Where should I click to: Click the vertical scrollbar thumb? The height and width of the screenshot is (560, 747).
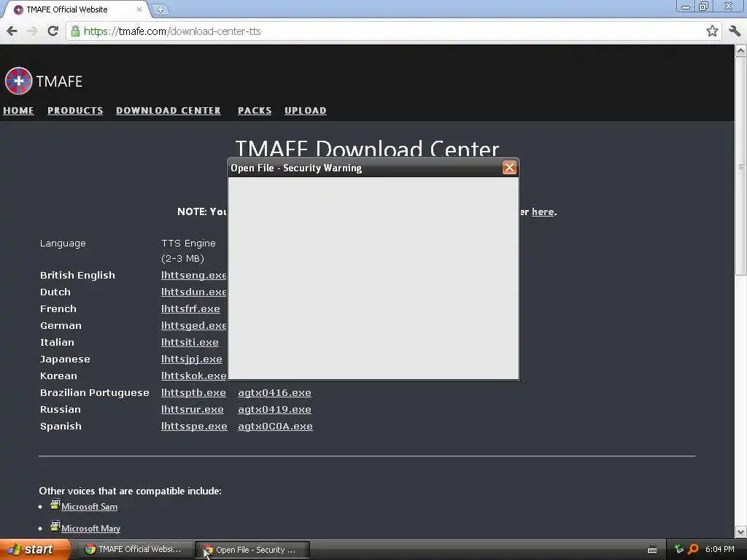point(741,166)
